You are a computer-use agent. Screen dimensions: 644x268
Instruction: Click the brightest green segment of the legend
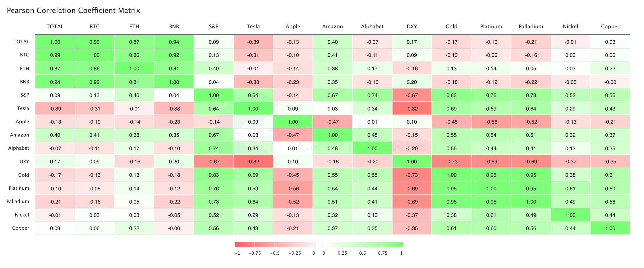(x=393, y=245)
